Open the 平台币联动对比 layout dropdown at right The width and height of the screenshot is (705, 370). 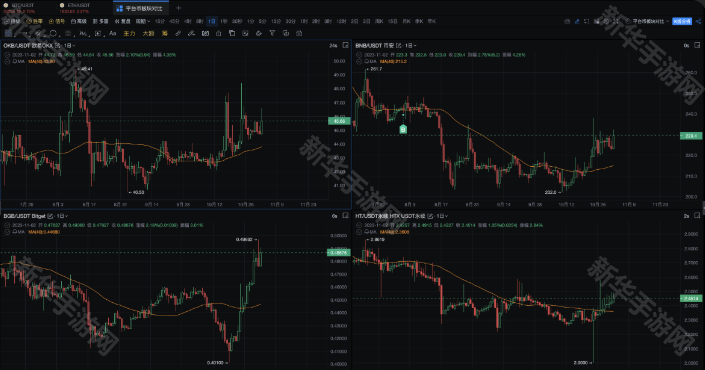(647, 21)
